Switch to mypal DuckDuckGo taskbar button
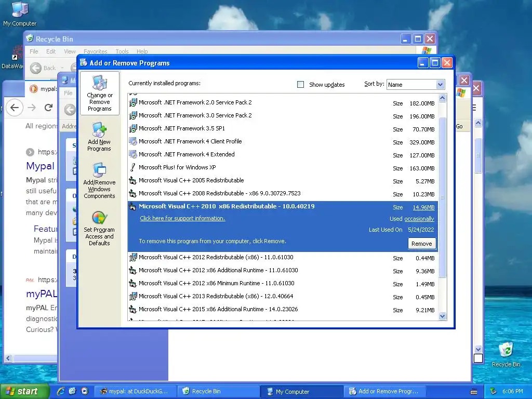The height and width of the screenshot is (399, 532). 136,391
